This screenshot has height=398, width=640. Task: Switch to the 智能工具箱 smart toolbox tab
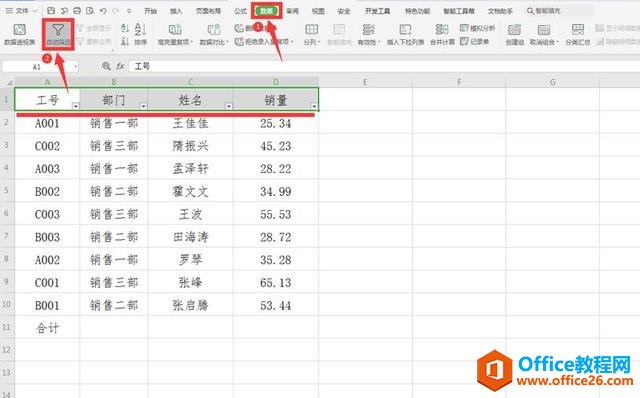click(459, 11)
